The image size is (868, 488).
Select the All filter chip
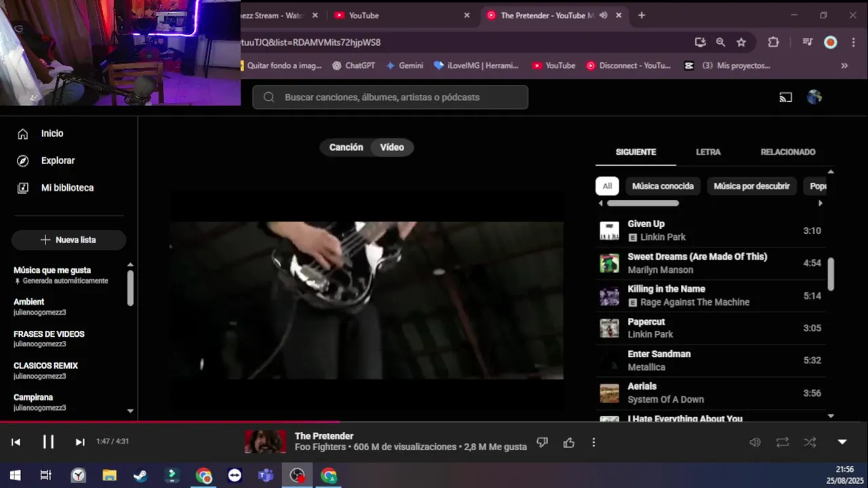(607, 186)
